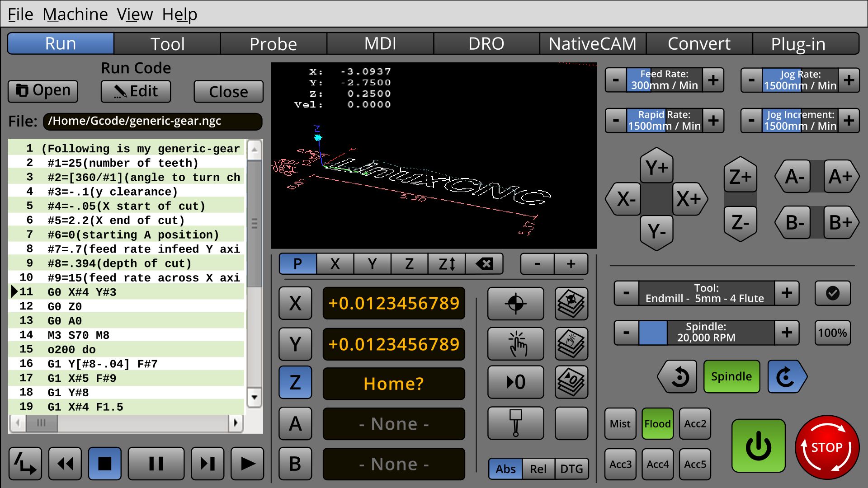Increase the Jog Increment with plus

click(849, 121)
